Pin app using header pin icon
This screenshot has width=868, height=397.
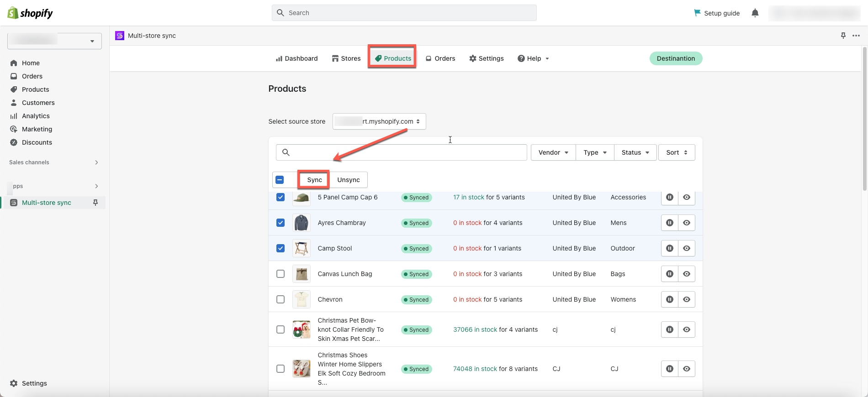coord(843,36)
